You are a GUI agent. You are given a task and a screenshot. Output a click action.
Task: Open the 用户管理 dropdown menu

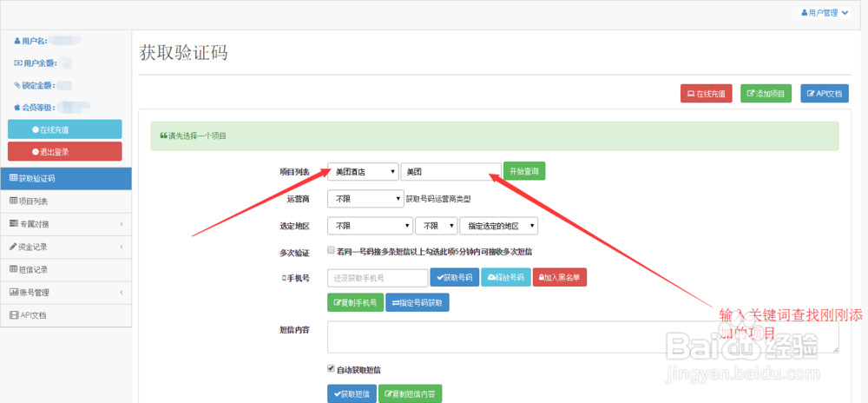click(x=824, y=13)
